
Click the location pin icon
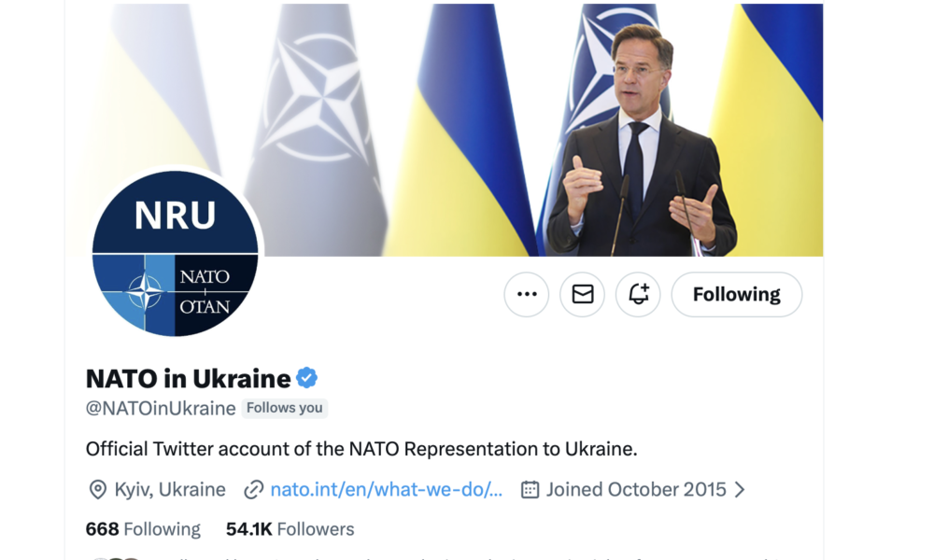(x=97, y=489)
